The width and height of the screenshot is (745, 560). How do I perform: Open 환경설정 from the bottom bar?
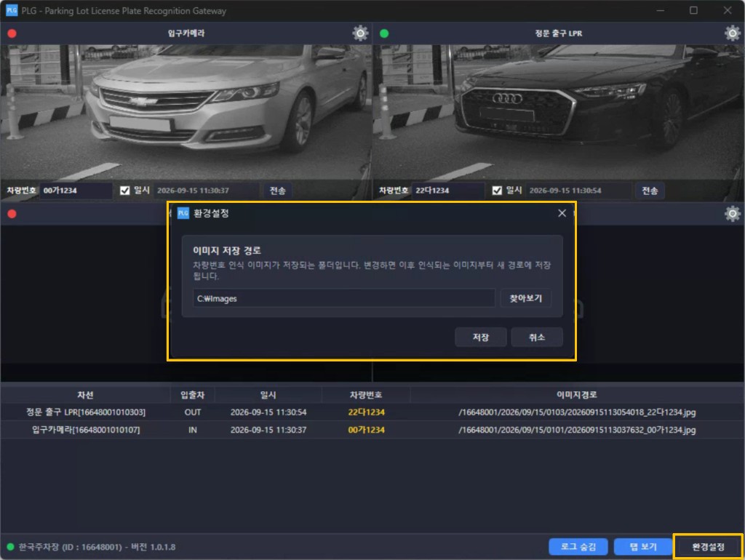[x=708, y=547]
